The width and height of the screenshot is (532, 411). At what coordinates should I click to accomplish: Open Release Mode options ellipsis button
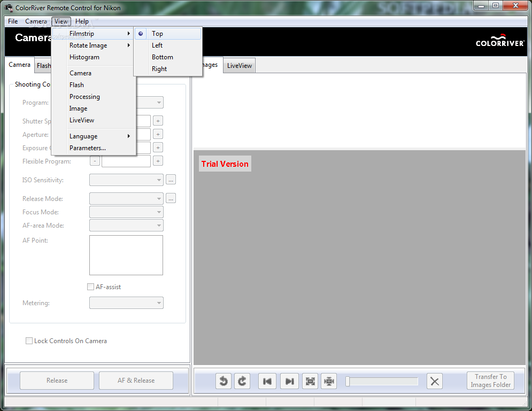click(171, 199)
